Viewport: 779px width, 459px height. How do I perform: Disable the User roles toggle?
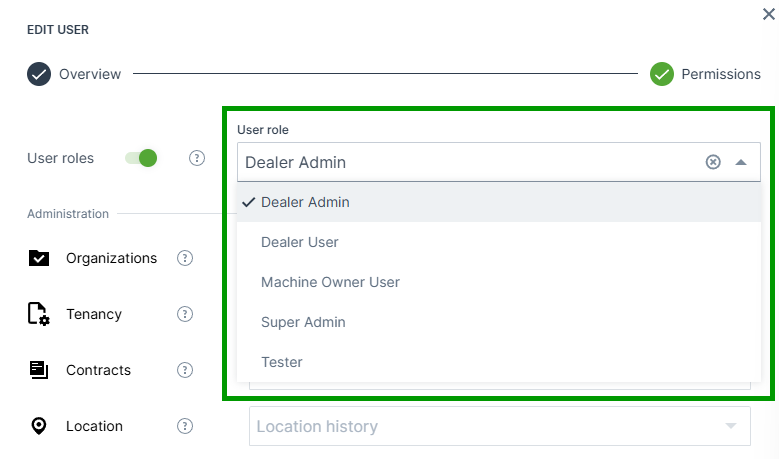point(141,158)
